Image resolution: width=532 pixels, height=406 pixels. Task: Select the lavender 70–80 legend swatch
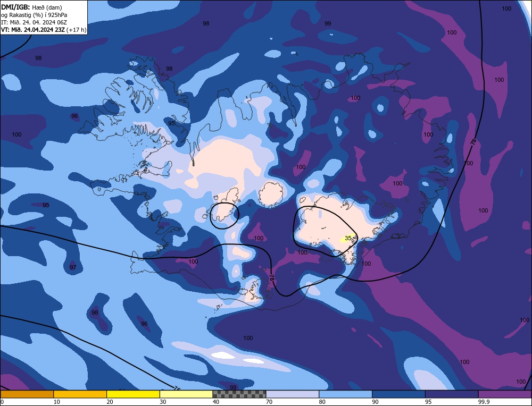(293, 394)
